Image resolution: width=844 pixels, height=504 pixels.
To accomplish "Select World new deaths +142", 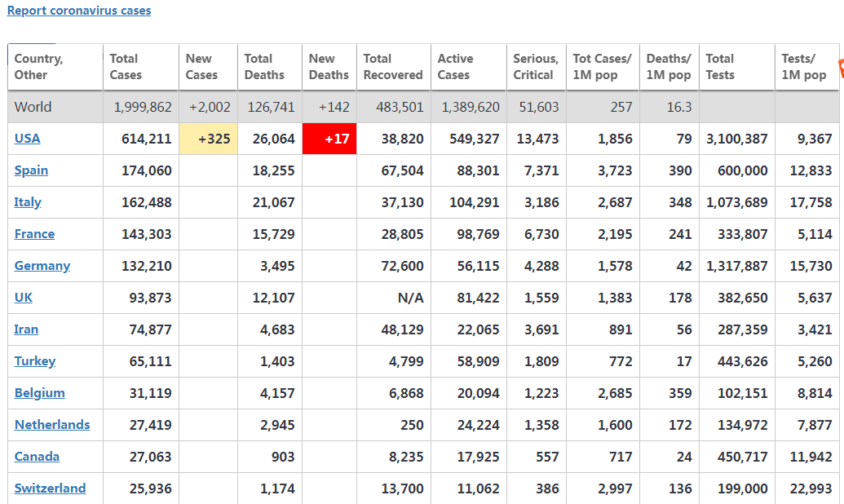I will tap(329, 107).
